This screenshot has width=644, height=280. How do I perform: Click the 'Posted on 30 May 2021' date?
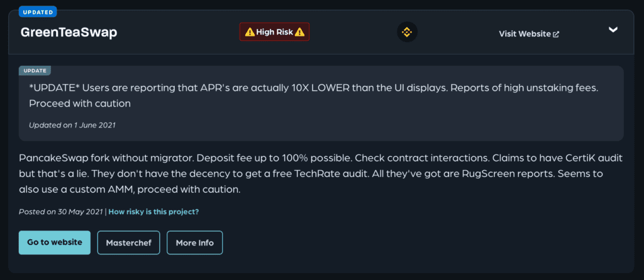pyautogui.click(x=61, y=212)
